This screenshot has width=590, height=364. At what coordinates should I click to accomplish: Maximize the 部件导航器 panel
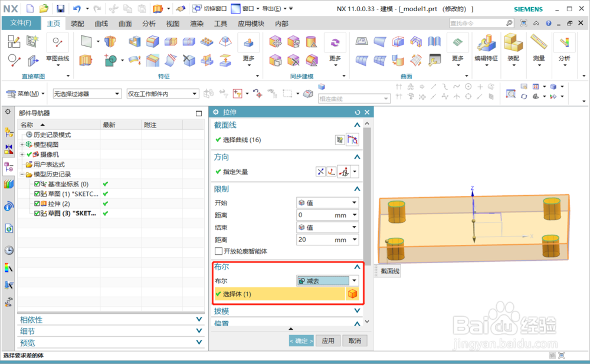pyautogui.click(x=199, y=113)
